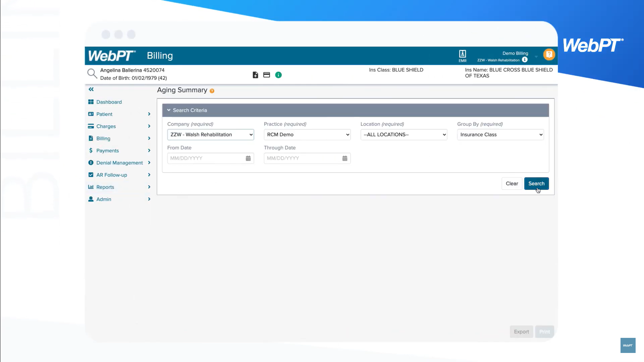Click the credit card payment icon
The height and width of the screenshot is (362, 644).
(x=267, y=75)
